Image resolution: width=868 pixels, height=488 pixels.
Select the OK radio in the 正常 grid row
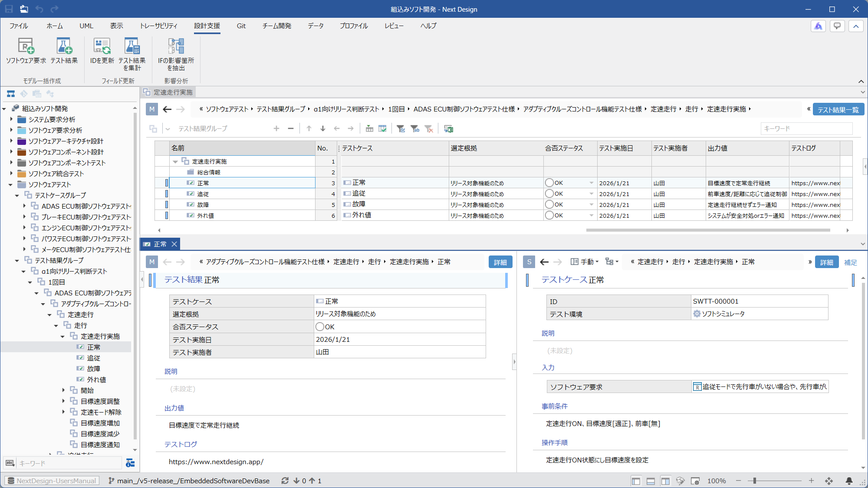pyautogui.click(x=549, y=183)
